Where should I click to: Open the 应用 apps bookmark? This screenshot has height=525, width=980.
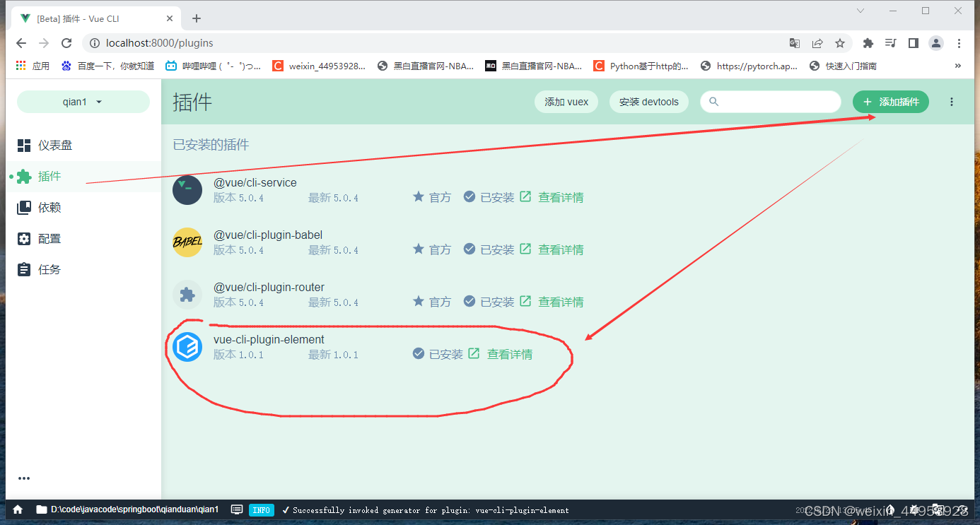33,66
